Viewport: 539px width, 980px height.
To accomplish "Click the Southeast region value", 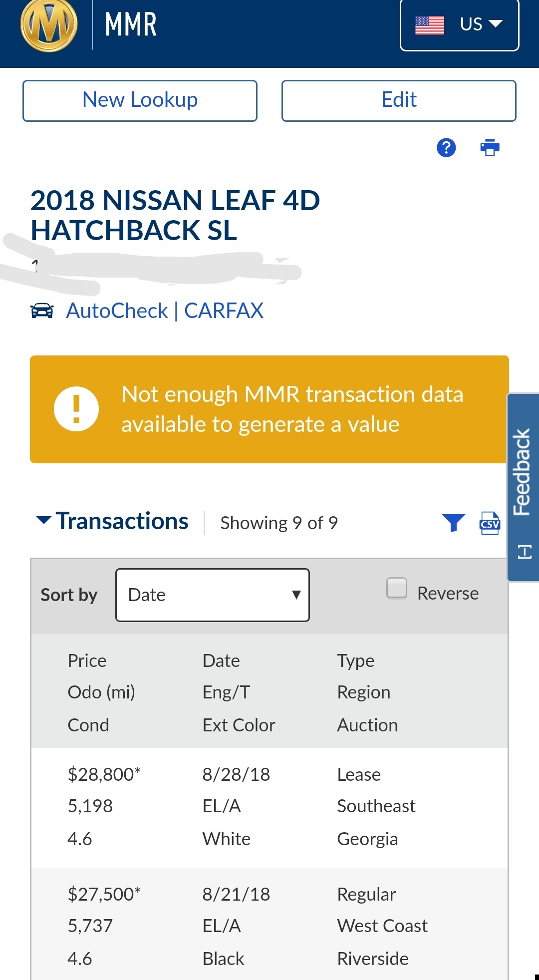I will [x=376, y=806].
